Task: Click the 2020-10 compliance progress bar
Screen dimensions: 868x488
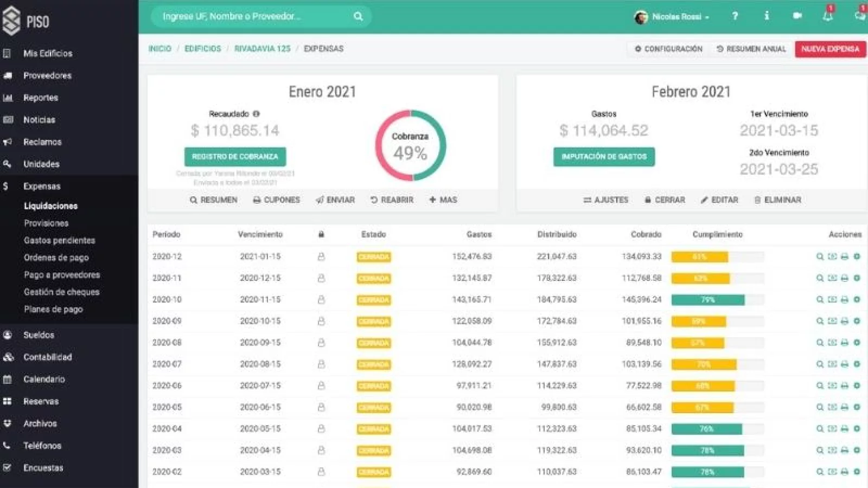Action: click(x=717, y=300)
